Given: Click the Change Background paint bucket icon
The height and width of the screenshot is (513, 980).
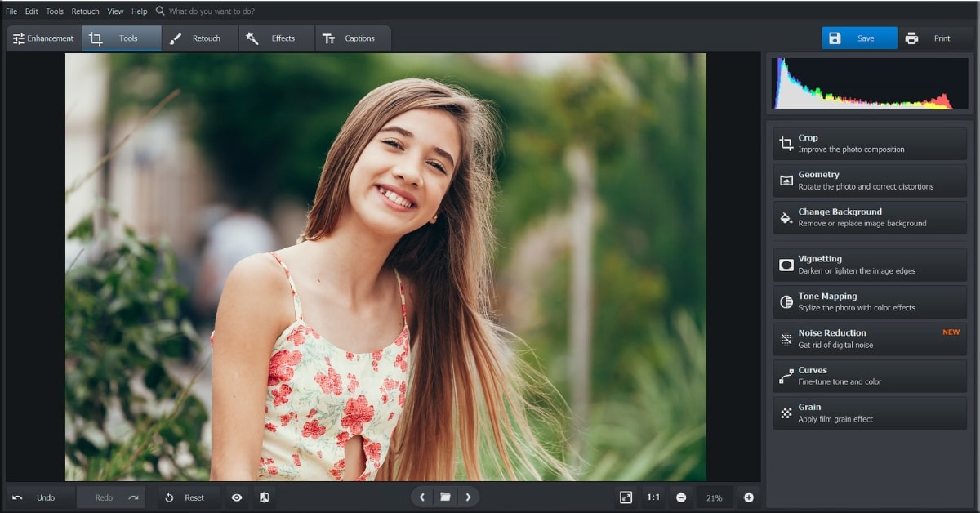Looking at the screenshot, I should click(x=786, y=218).
